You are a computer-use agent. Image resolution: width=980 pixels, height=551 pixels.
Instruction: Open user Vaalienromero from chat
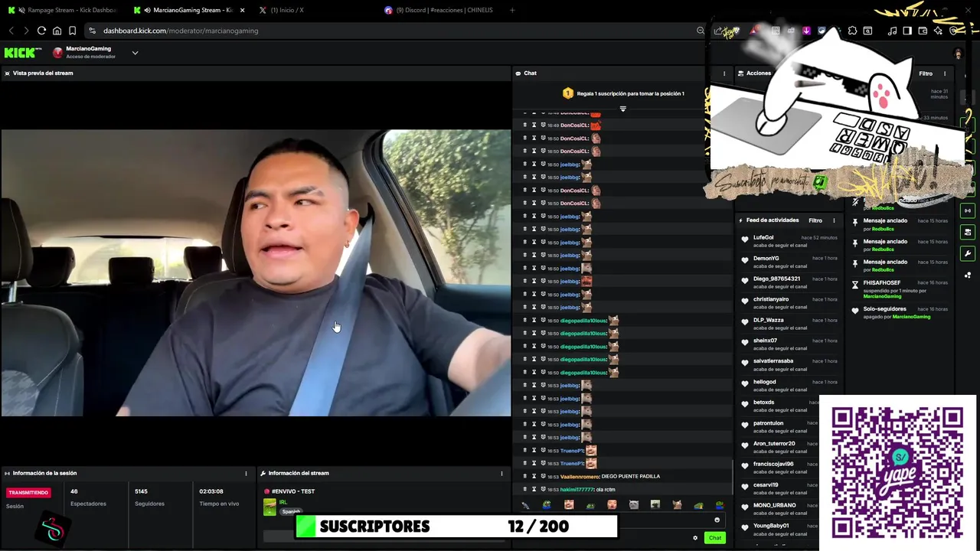(580, 477)
